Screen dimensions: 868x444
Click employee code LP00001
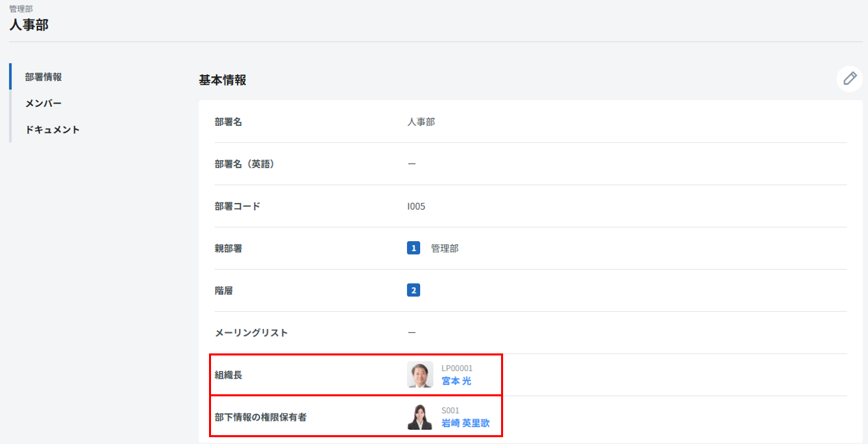[457, 368]
